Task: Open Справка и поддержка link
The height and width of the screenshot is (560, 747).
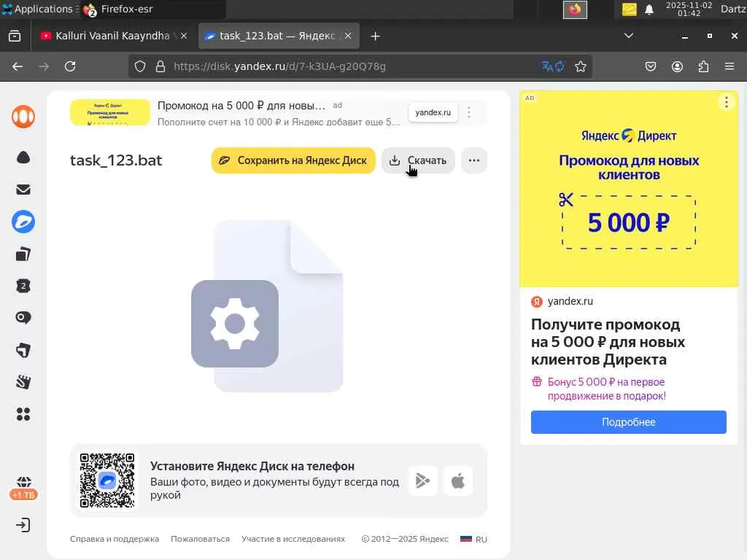Action: click(x=115, y=539)
